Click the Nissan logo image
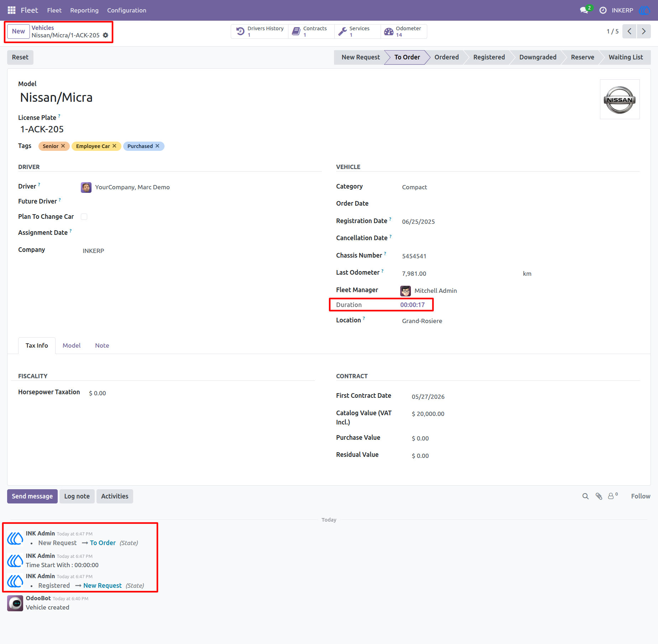Screen dimensions: 658x644 [x=620, y=99]
